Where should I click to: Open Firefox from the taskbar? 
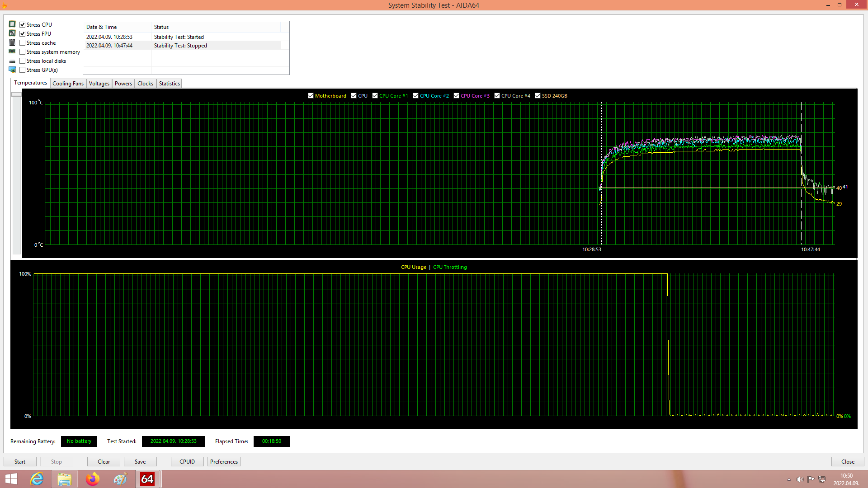[93, 479]
